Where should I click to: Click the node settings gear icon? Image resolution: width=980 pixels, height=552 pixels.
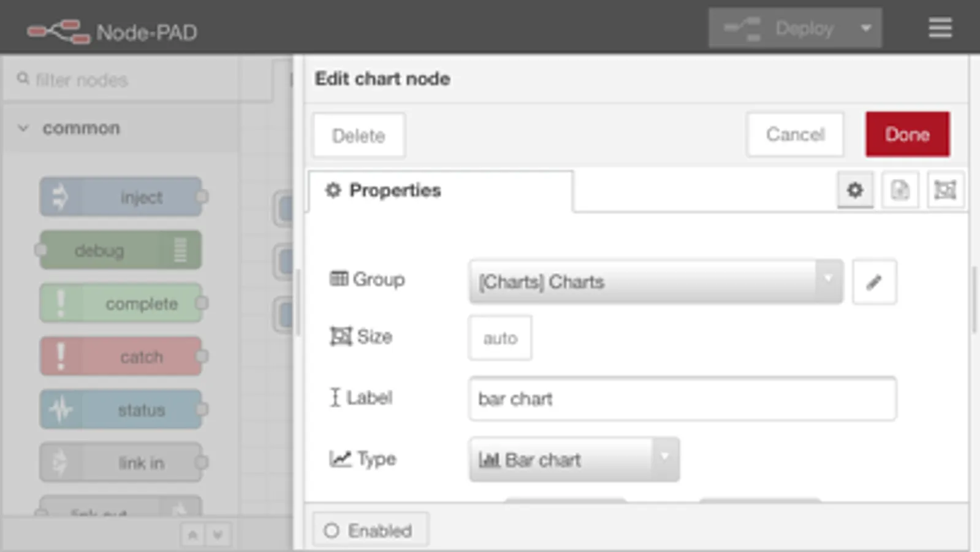[x=855, y=190]
